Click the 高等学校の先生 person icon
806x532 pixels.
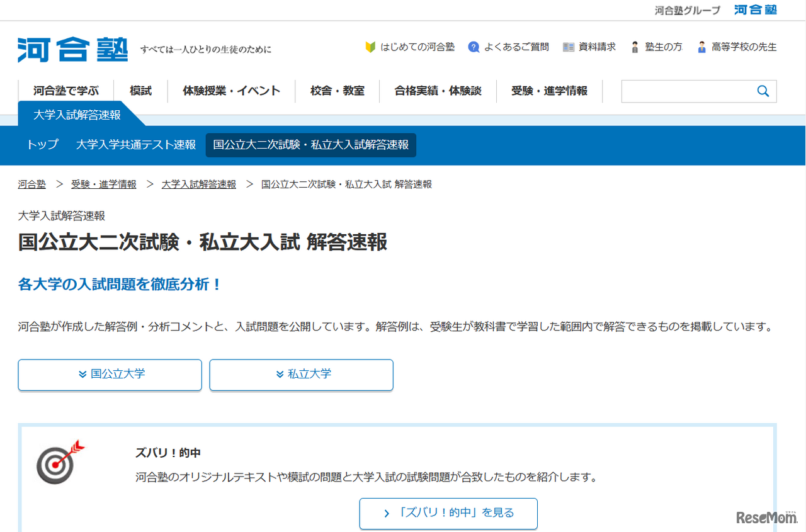[701, 47]
